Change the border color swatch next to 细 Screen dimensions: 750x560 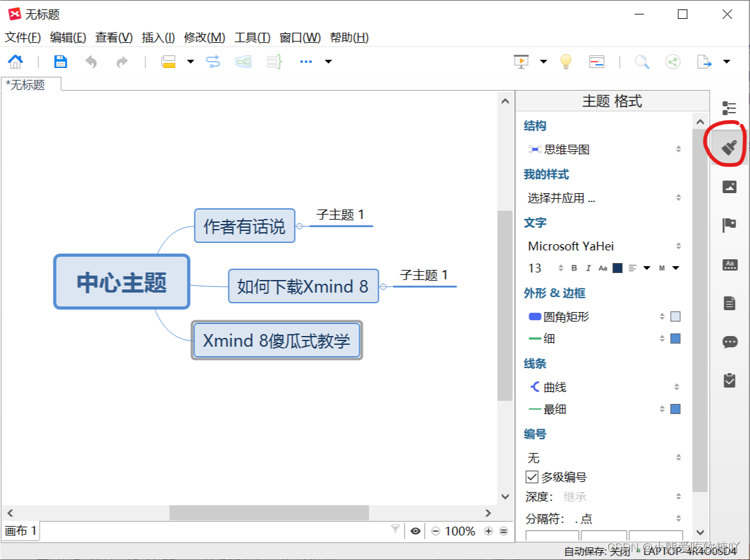pyautogui.click(x=675, y=339)
